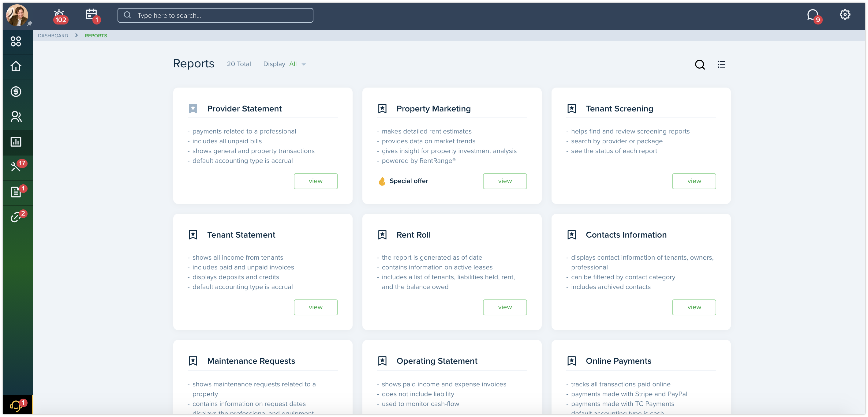Open the Maintenance tools sidebar icon
868x417 pixels.
point(16,167)
